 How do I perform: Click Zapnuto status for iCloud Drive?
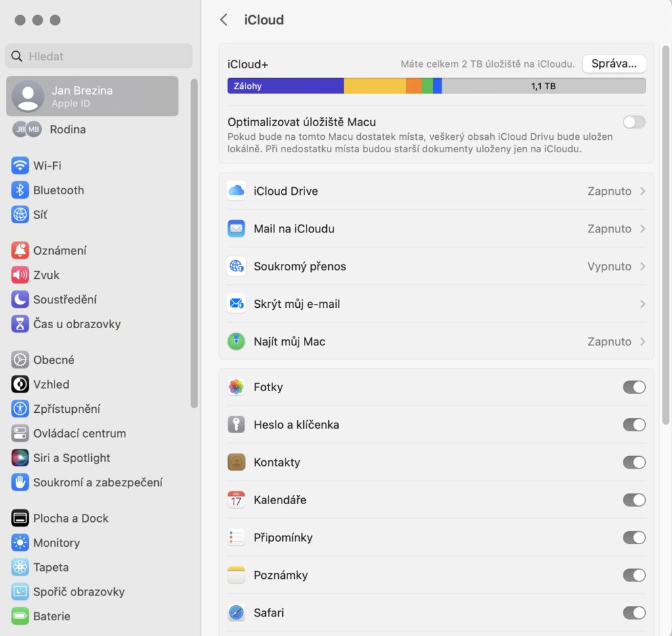coord(609,191)
